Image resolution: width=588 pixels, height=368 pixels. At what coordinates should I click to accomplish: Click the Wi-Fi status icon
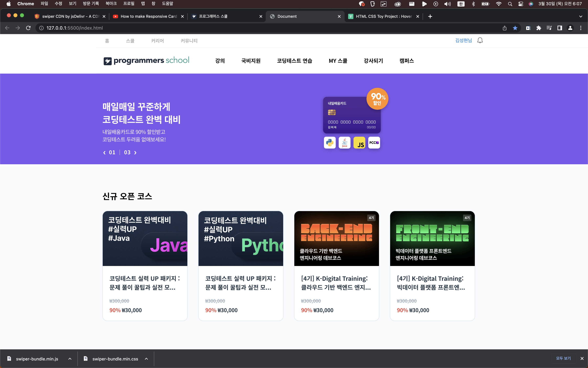pos(499,4)
